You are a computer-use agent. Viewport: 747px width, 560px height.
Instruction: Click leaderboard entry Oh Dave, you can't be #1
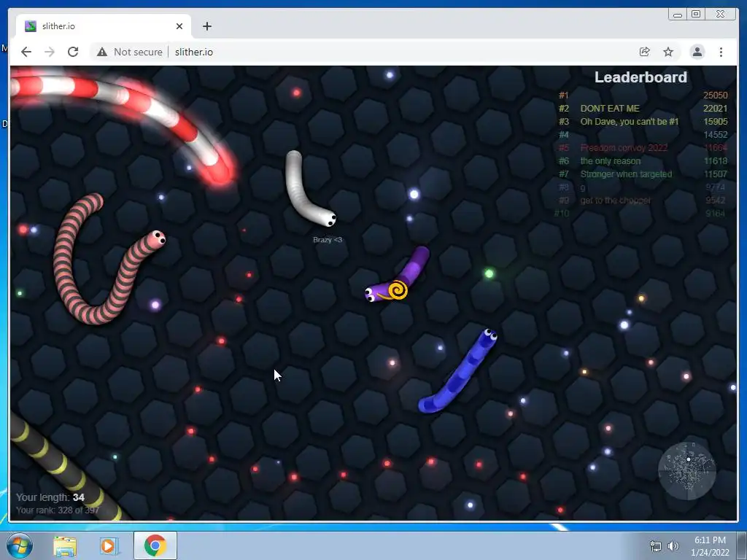(x=630, y=122)
